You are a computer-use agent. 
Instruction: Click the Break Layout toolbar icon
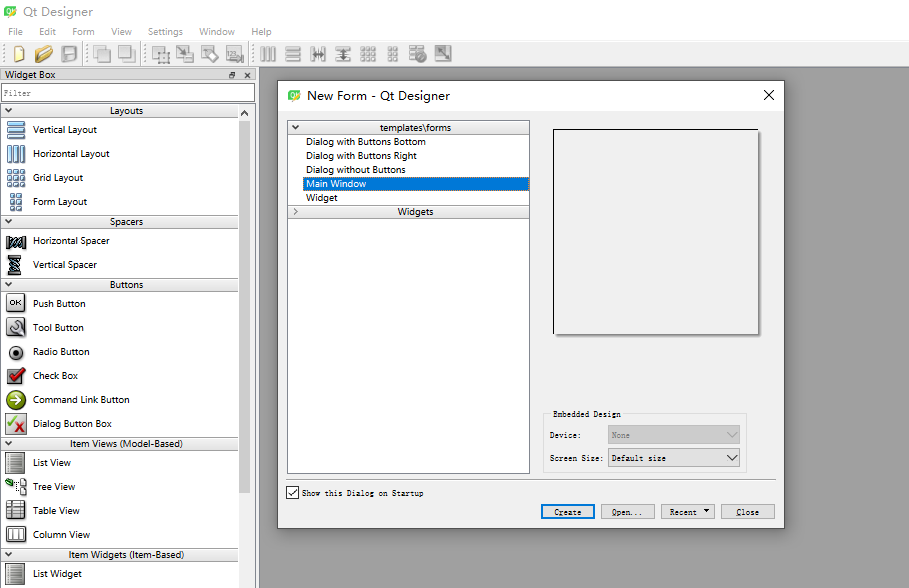(417, 54)
